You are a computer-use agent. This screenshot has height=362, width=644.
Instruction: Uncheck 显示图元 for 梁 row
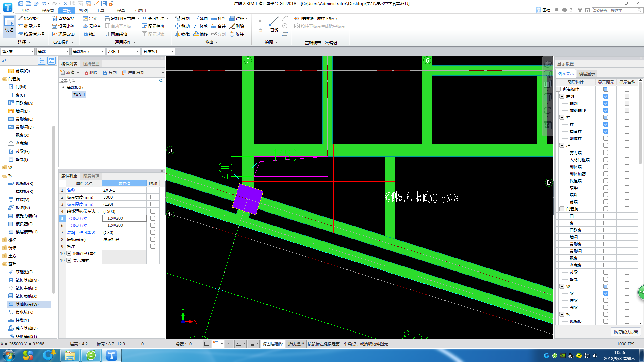(606, 293)
